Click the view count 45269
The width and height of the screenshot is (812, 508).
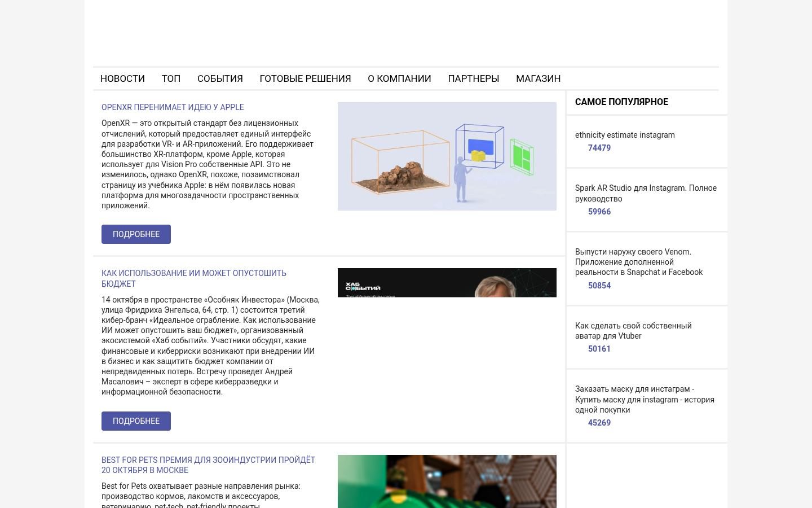point(599,423)
